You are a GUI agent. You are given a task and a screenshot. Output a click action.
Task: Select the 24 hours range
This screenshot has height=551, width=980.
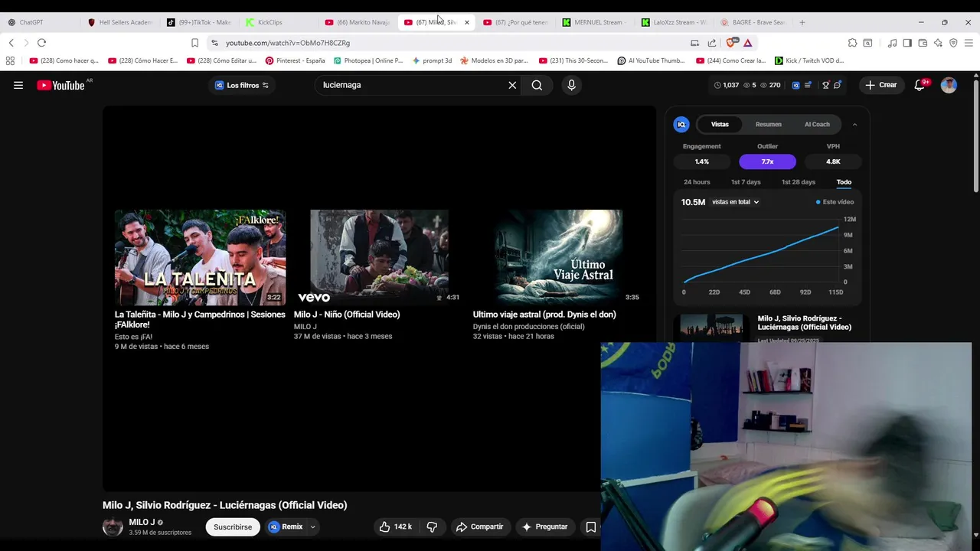tap(697, 182)
